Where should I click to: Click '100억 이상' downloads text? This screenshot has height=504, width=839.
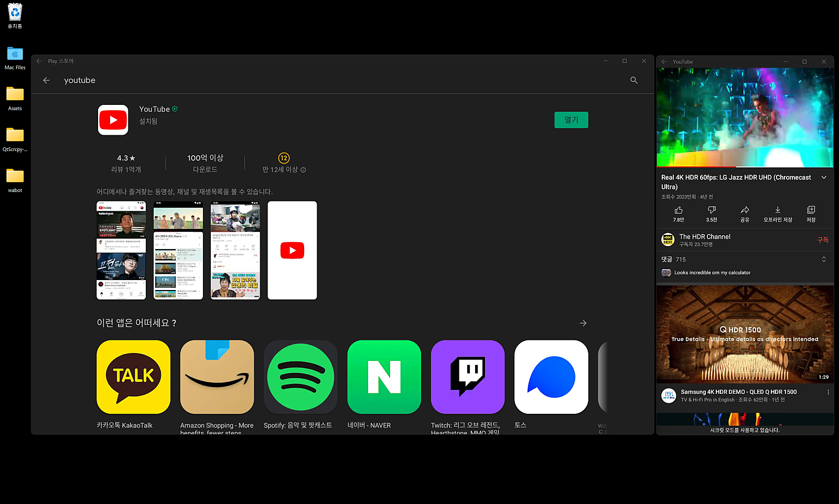coord(205,158)
